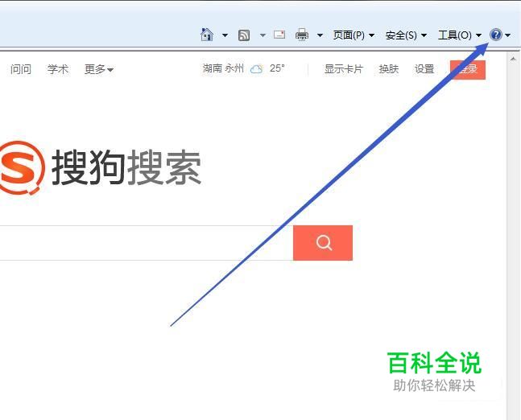Click the red search magnifier button
Image resolution: width=521 pixels, height=420 pixels.
(x=323, y=243)
